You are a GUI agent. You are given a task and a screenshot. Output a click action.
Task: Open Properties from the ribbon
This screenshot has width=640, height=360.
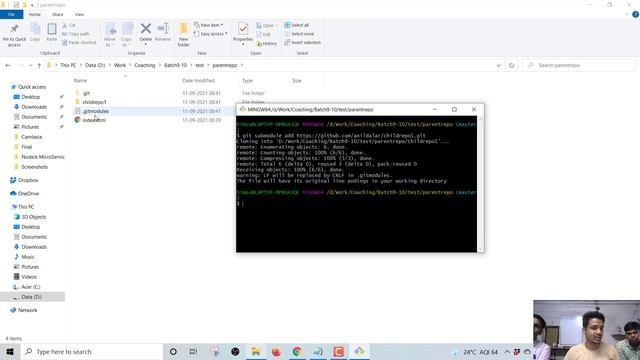click(243, 33)
